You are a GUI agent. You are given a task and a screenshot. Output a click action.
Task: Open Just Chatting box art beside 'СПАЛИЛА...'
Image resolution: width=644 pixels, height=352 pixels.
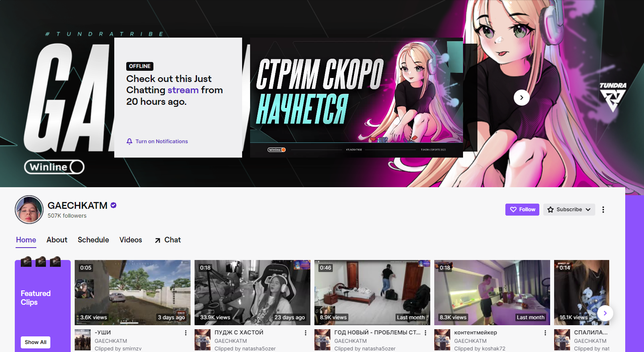click(562, 340)
